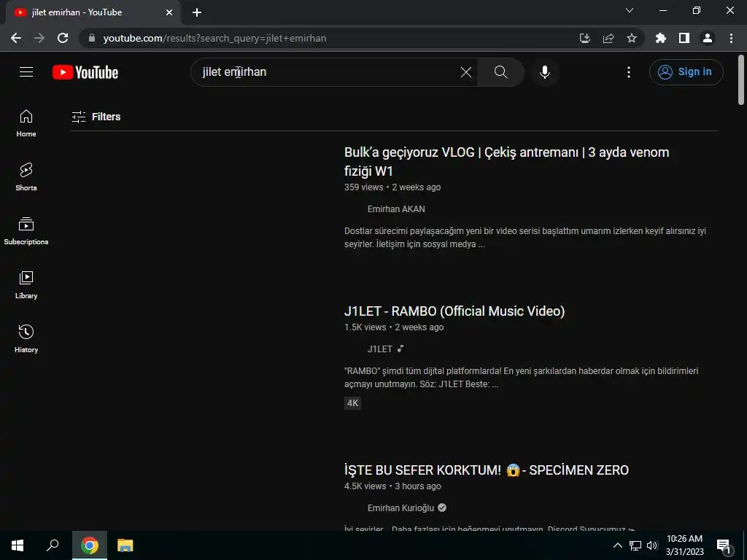View site info lock icon
The height and width of the screenshot is (560, 747).
[x=92, y=38]
